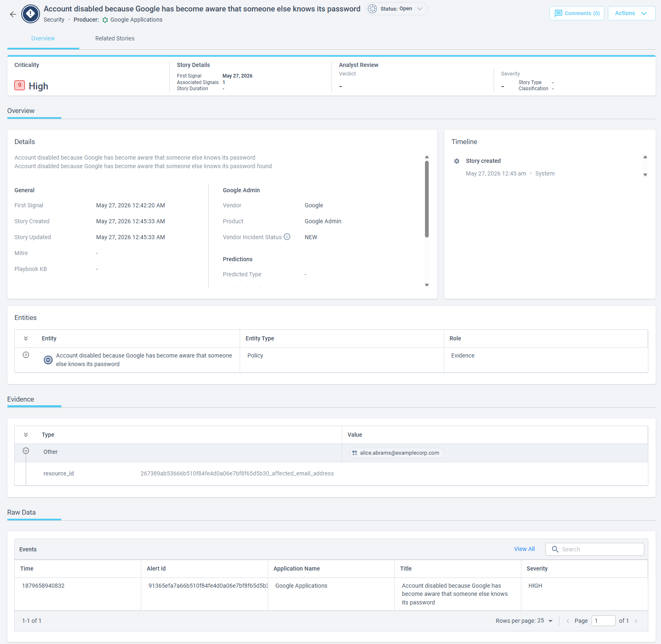
Task: Expand all rows in the Entities table
Action: tap(26, 338)
